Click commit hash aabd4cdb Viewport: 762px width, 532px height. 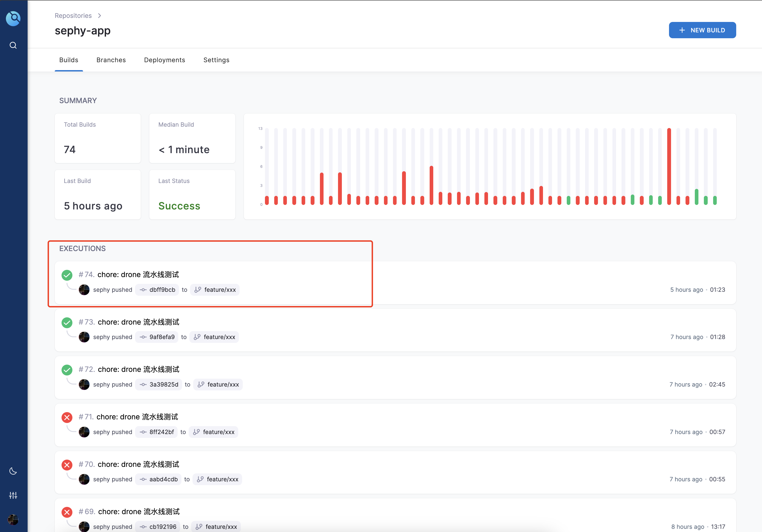164,480
